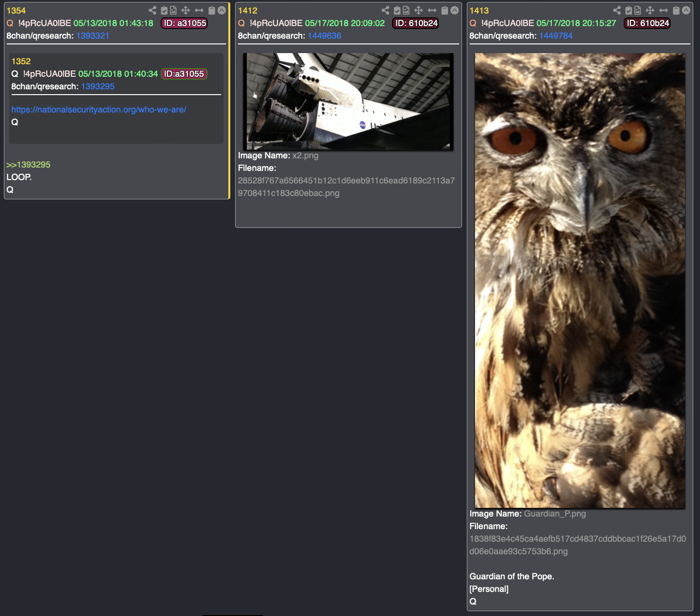
Task: Click the share icon on post 1354
Action: tap(153, 10)
